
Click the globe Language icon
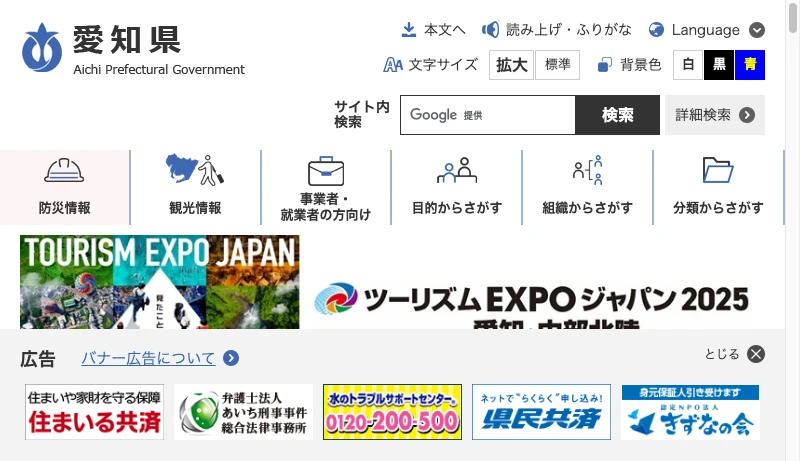tap(656, 30)
